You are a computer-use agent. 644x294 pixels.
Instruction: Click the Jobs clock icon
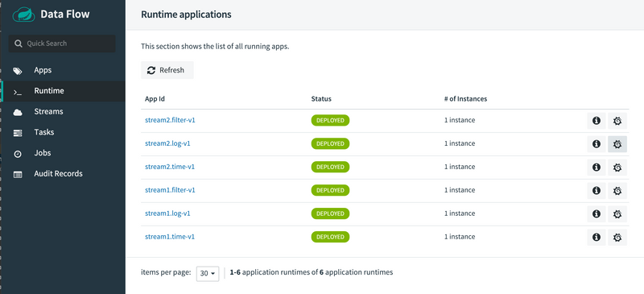(18, 154)
